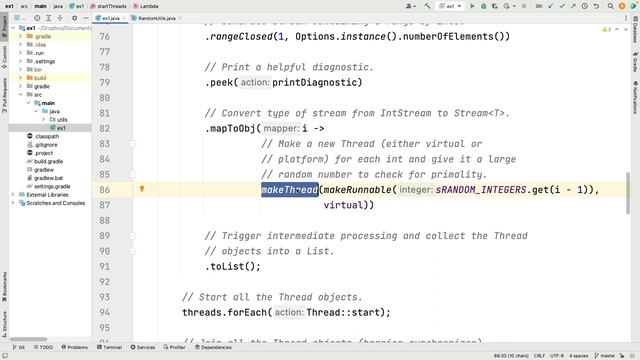Toggle code folding at line 85

133,174
